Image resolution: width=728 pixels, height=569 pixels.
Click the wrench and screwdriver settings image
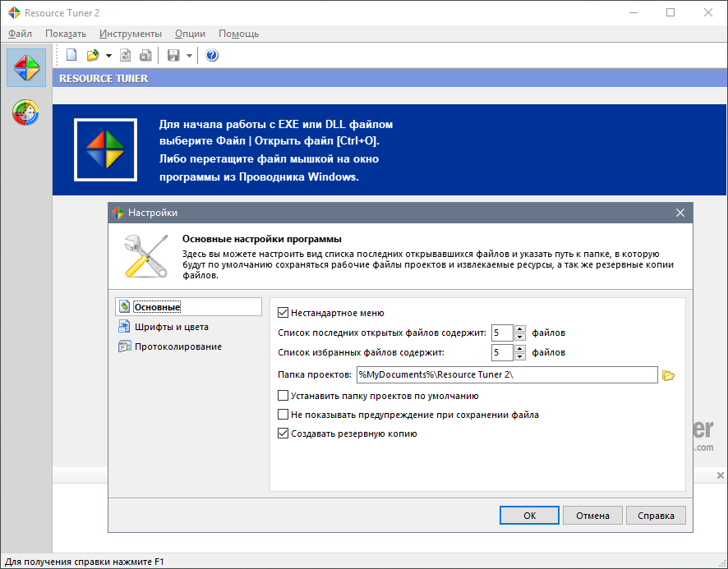pyautogui.click(x=146, y=256)
